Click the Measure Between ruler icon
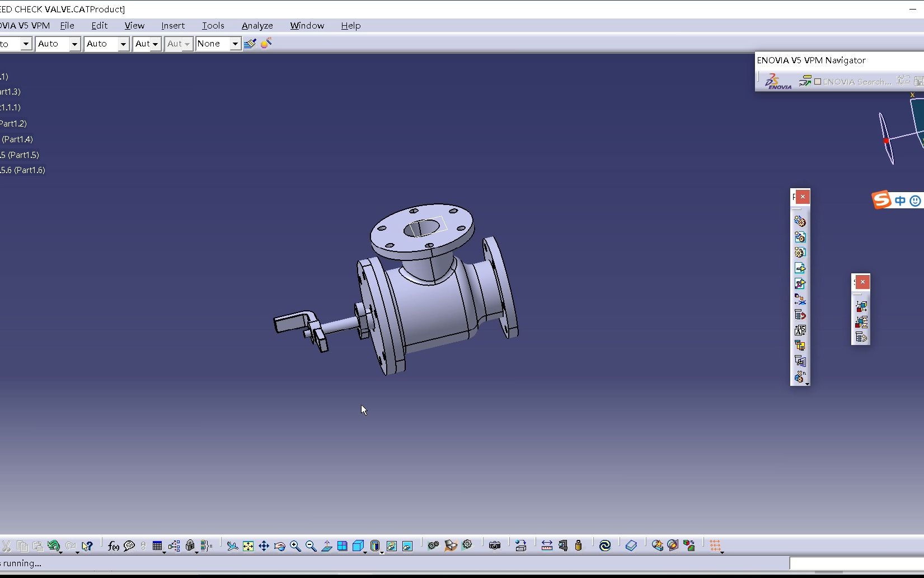924x578 pixels. (547, 546)
